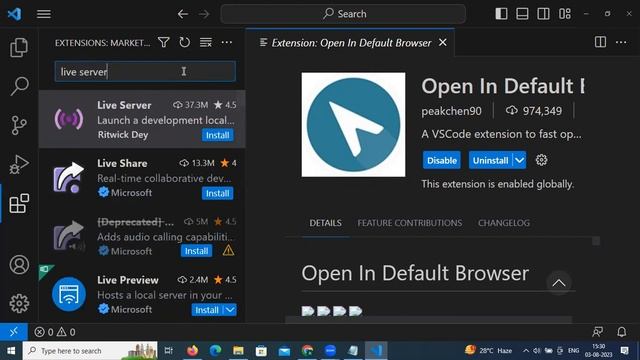
Task: Close the Open In Default Browser tab
Action: pyautogui.click(x=442, y=42)
